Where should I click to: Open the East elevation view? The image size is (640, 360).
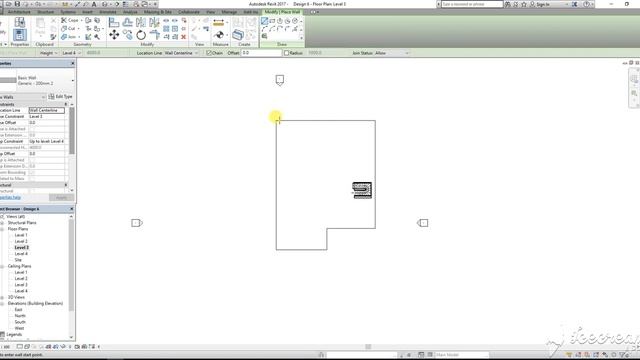pos(18,310)
